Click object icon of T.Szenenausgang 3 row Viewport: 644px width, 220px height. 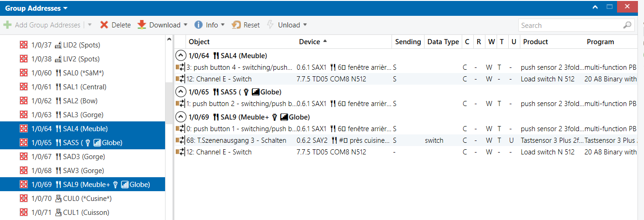tap(180, 140)
